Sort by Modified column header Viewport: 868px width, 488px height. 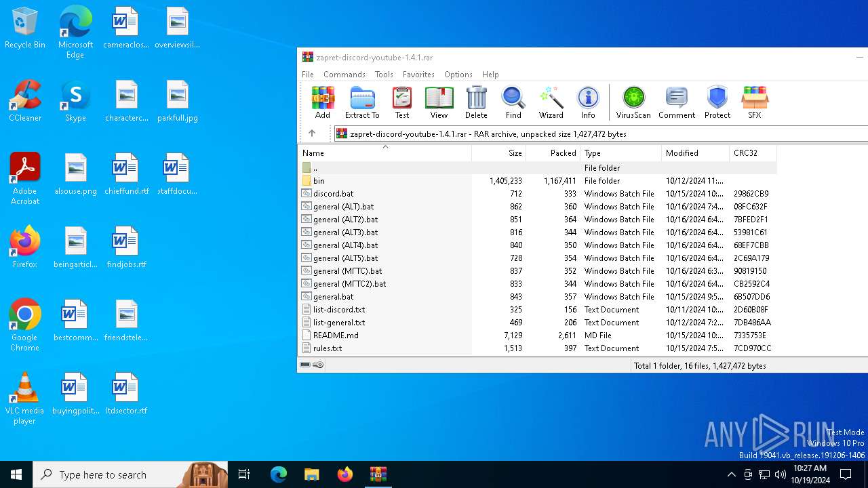[x=695, y=153]
